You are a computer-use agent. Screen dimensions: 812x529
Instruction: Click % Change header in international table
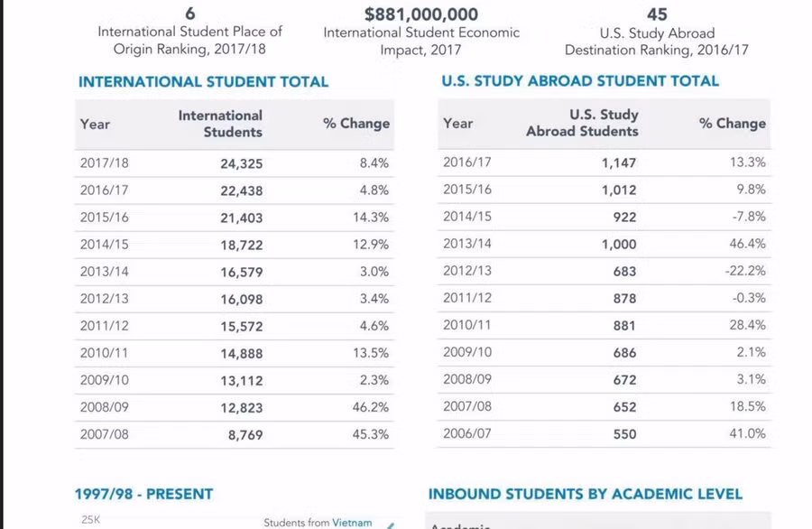pos(356,124)
